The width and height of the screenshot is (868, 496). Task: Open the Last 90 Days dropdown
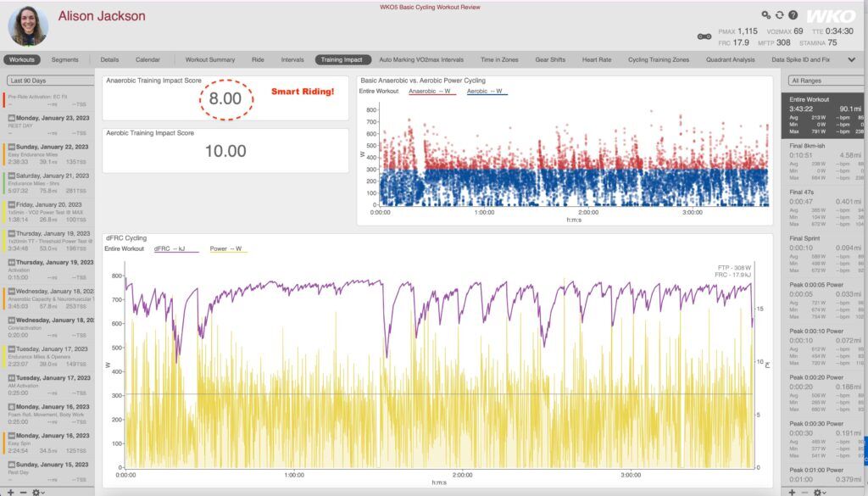[x=50, y=81]
